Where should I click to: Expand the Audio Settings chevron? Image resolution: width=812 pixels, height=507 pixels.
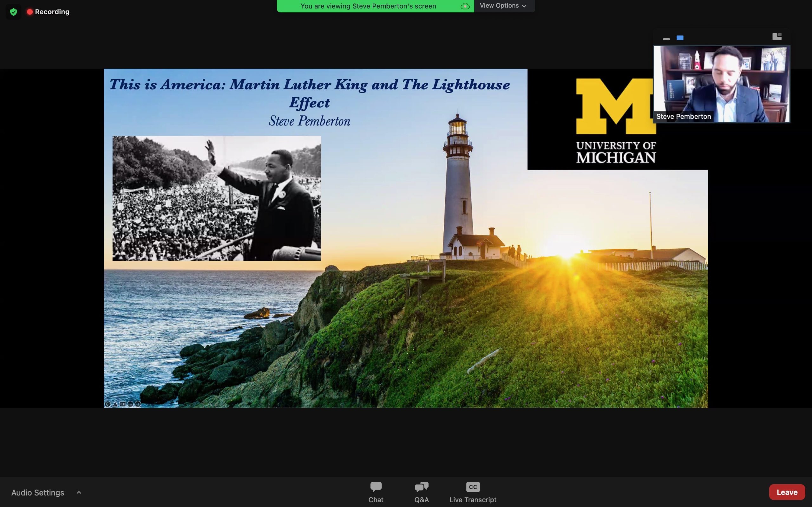click(x=79, y=492)
